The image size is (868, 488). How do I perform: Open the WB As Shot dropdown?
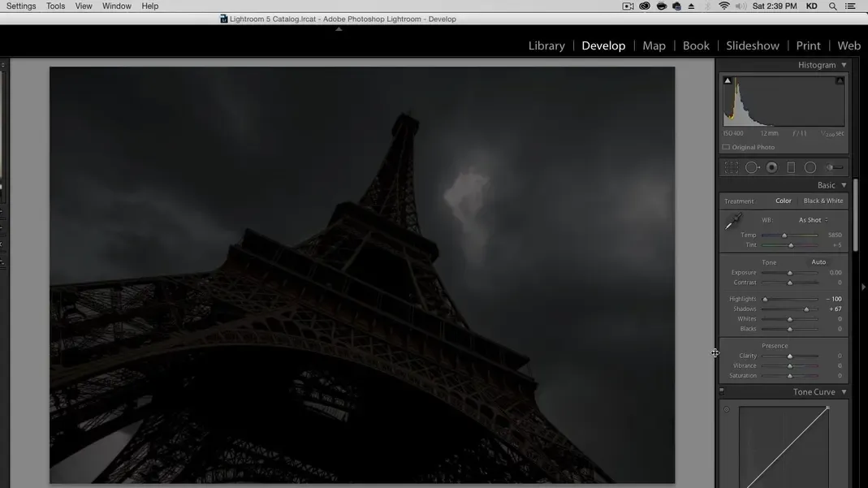click(x=813, y=220)
